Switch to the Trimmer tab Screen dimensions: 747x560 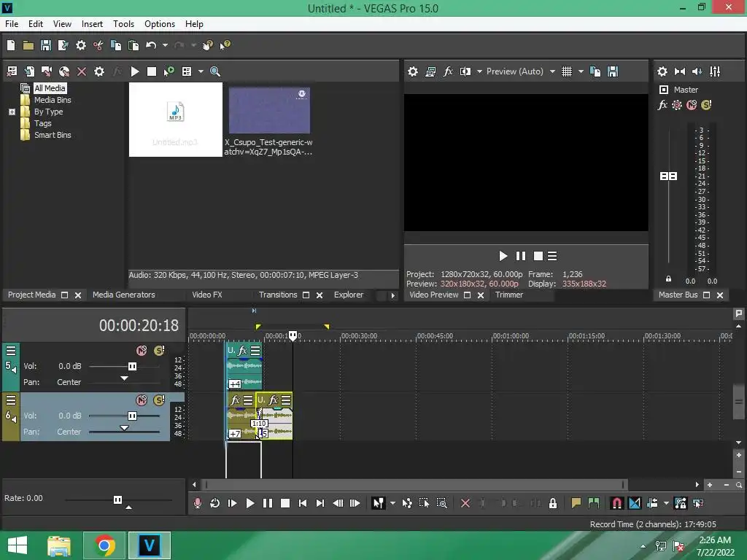[x=508, y=295]
